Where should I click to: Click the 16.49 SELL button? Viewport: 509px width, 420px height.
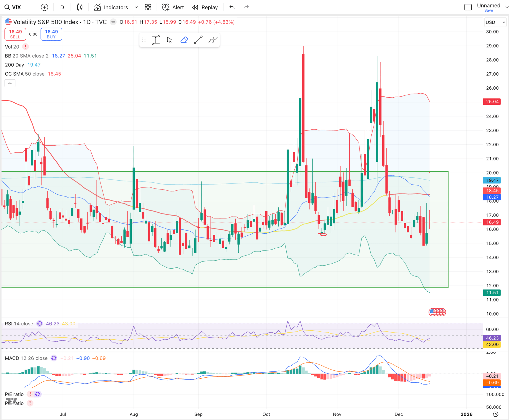tap(15, 34)
